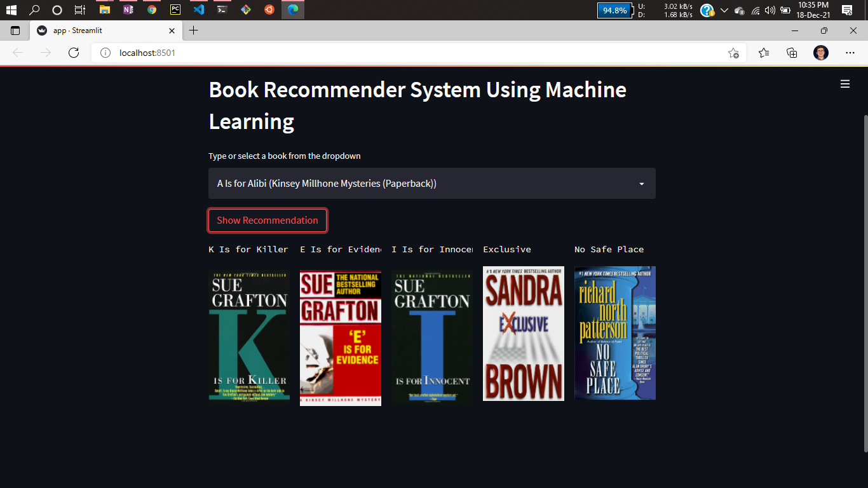Go back in browser history

(18, 53)
